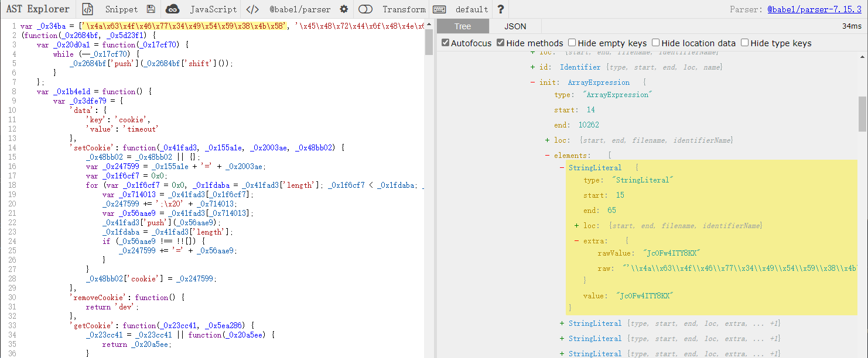Click the init key label
The width and height of the screenshot is (868, 358).
click(549, 82)
